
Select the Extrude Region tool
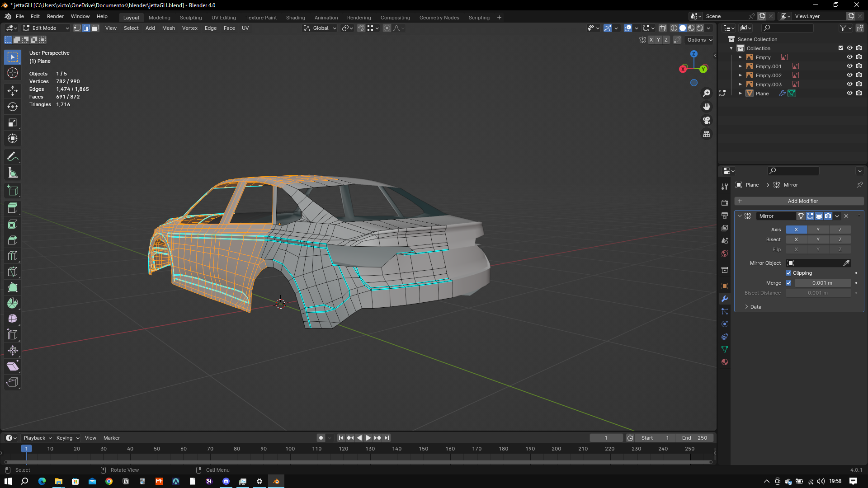(13, 208)
